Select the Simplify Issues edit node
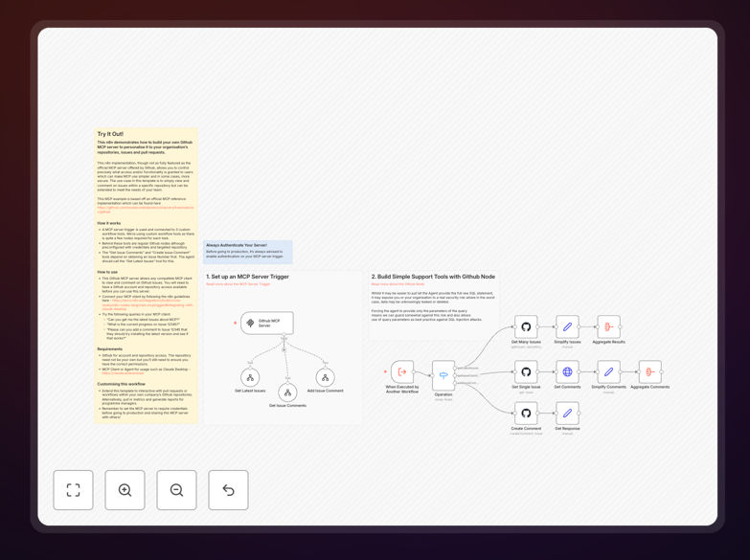This screenshot has height=560, width=750. point(567,326)
